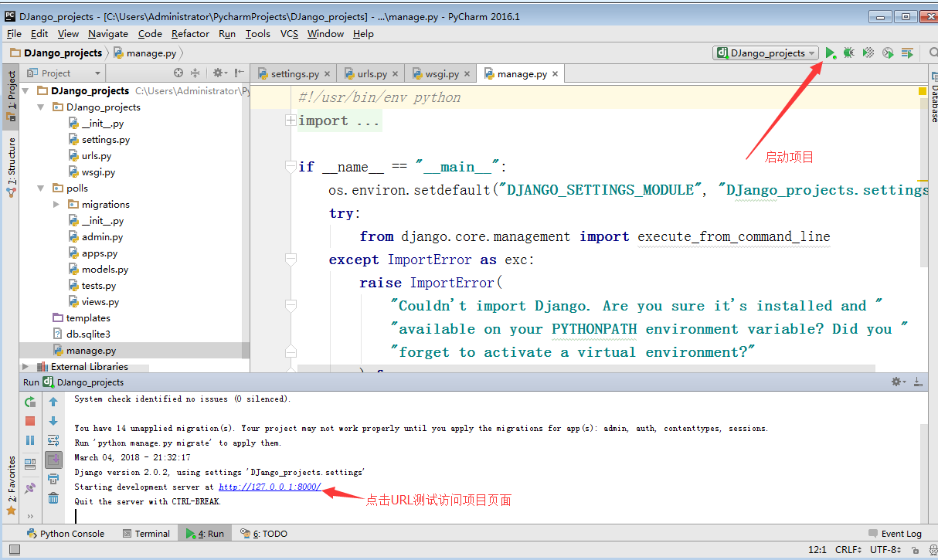Expand the migrations folder in project tree

tap(56, 205)
